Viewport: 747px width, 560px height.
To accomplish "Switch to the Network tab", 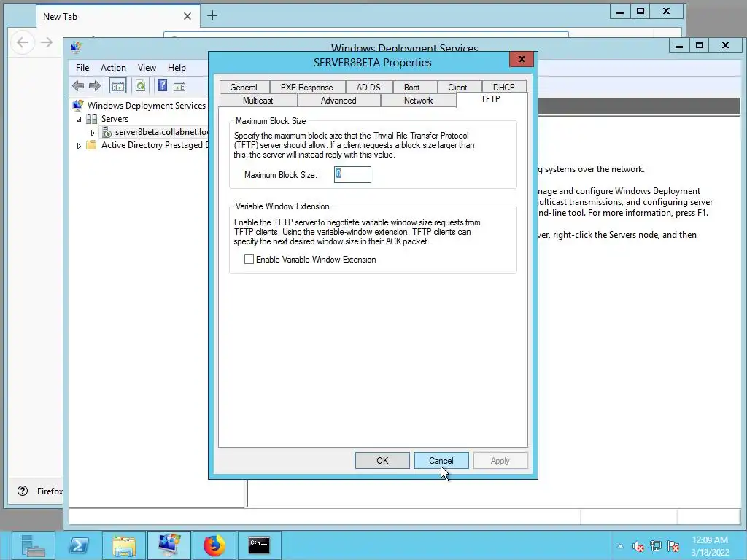I will [418, 101].
